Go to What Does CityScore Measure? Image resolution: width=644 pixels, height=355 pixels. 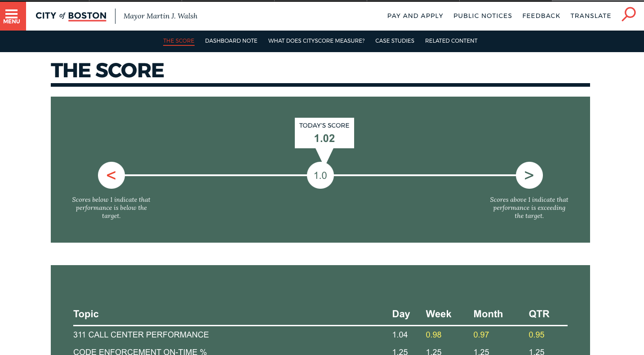[316, 41]
